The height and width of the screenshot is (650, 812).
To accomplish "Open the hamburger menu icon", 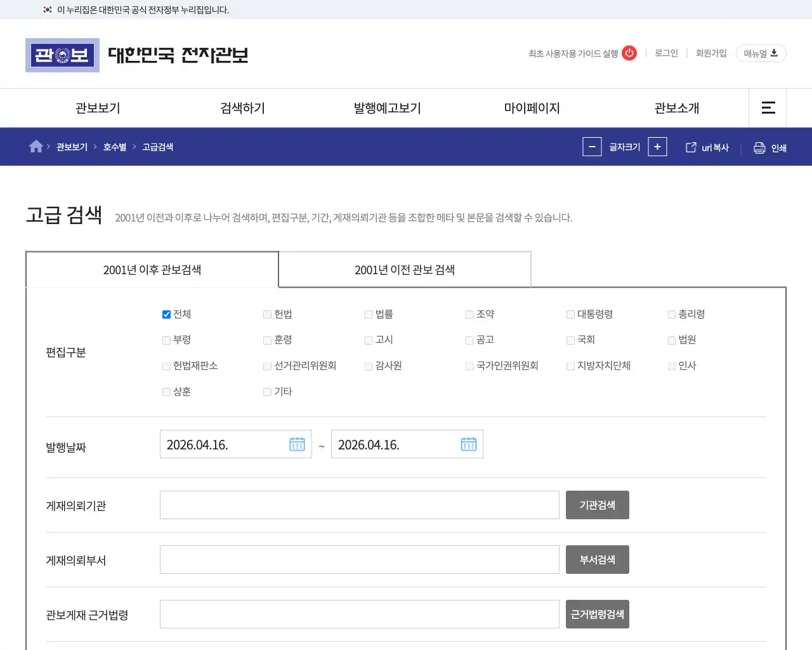I will click(x=768, y=108).
